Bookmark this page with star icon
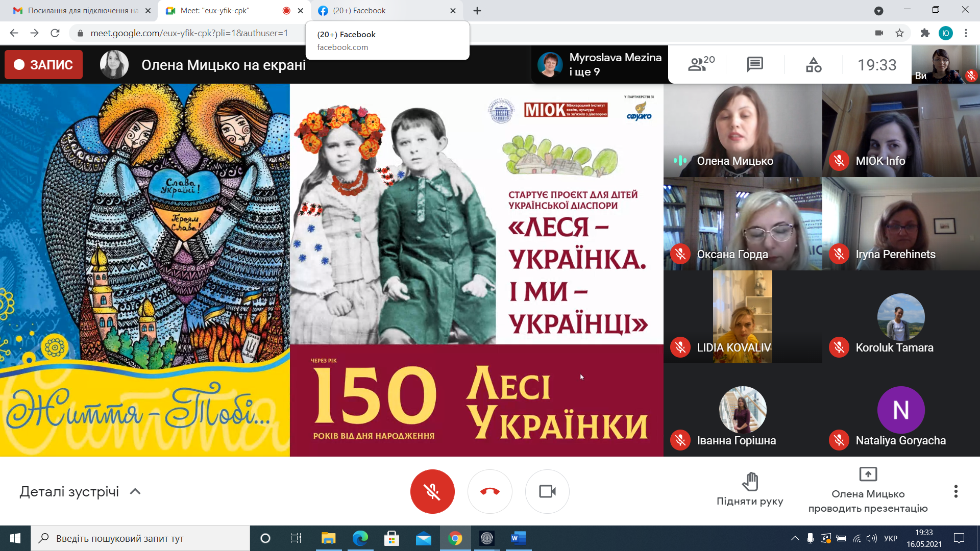 point(899,33)
